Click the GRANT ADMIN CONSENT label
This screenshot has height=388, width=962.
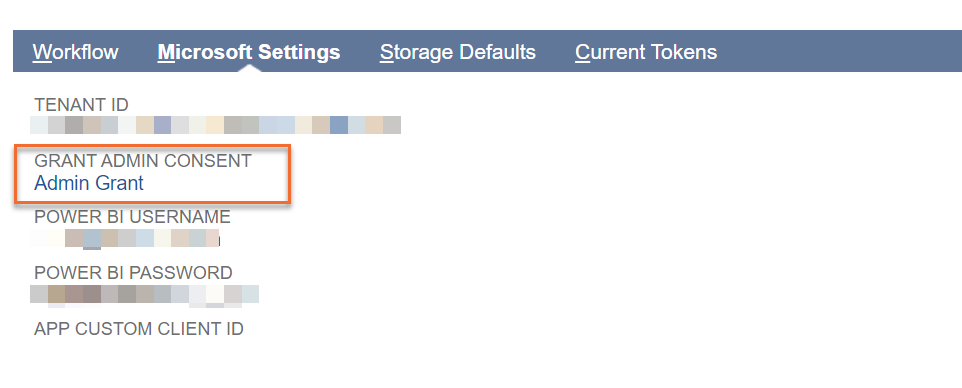point(143,161)
